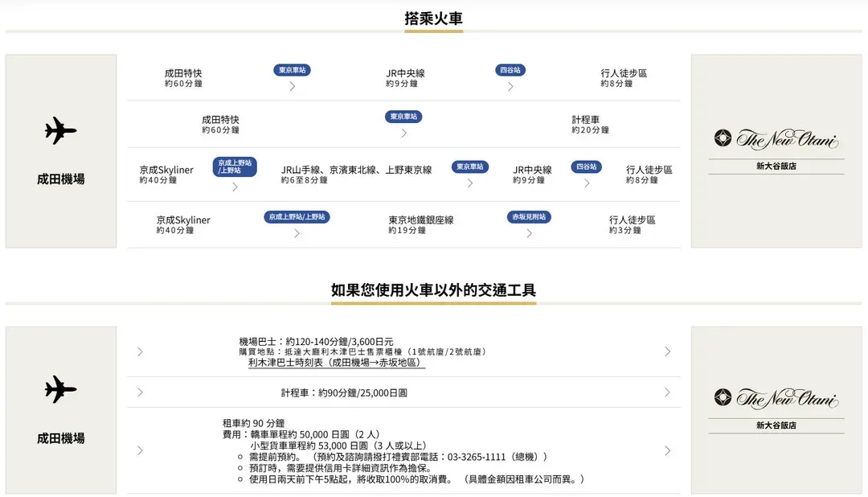Click the 四谷站 badge in the first route row

[510, 70]
